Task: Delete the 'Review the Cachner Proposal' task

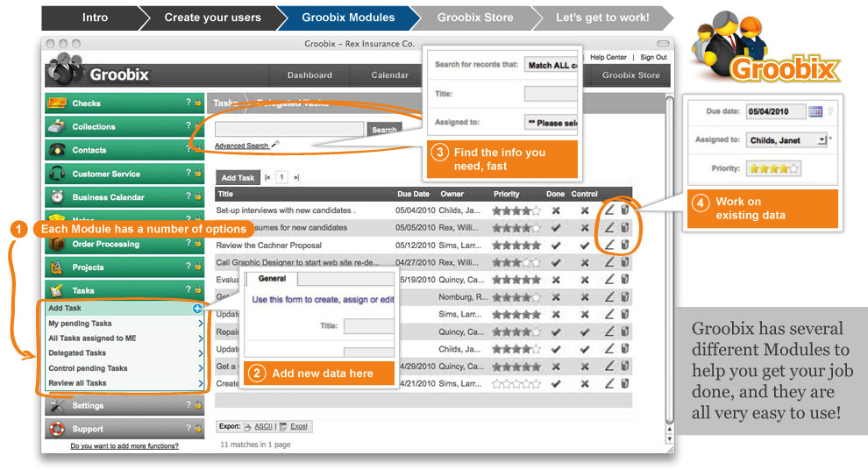Action: (625, 245)
